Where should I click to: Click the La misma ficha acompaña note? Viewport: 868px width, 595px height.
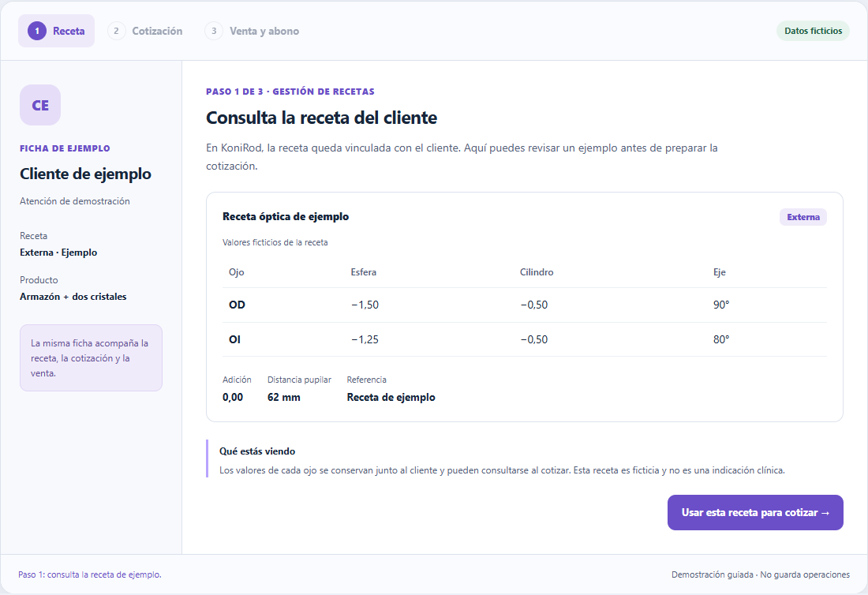pos(92,357)
